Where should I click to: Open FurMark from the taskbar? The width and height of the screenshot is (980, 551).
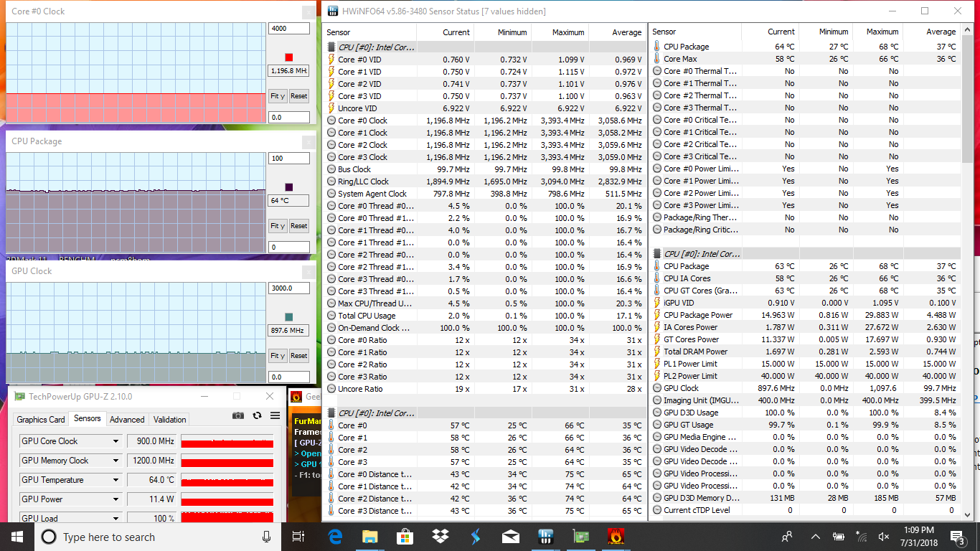pyautogui.click(x=615, y=536)
